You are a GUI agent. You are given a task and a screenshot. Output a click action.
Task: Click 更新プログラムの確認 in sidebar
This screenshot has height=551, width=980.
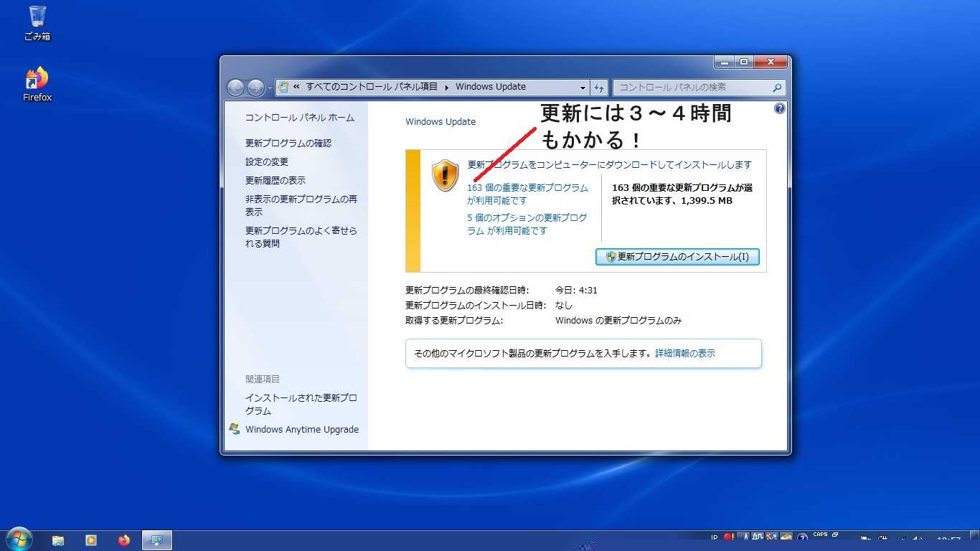288,143
